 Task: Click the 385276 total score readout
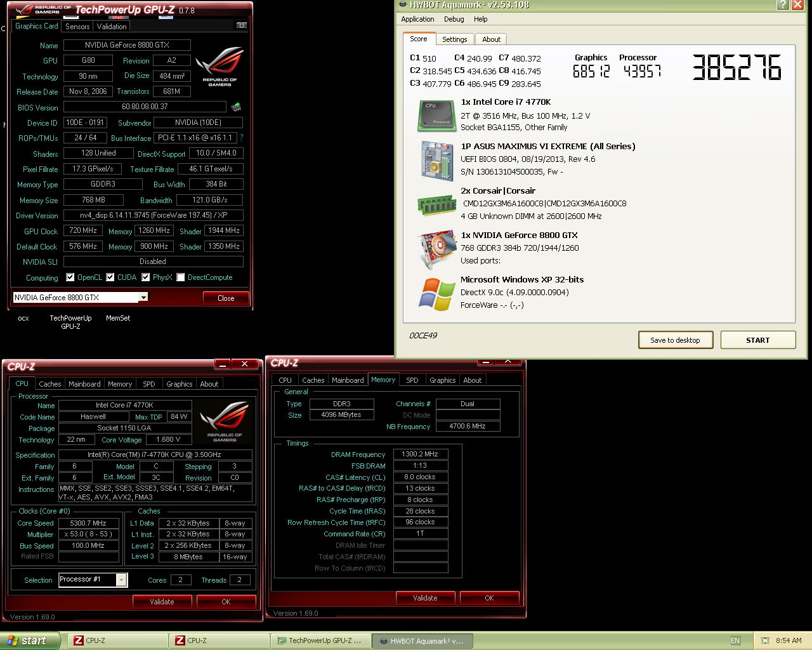coord(737,67)
